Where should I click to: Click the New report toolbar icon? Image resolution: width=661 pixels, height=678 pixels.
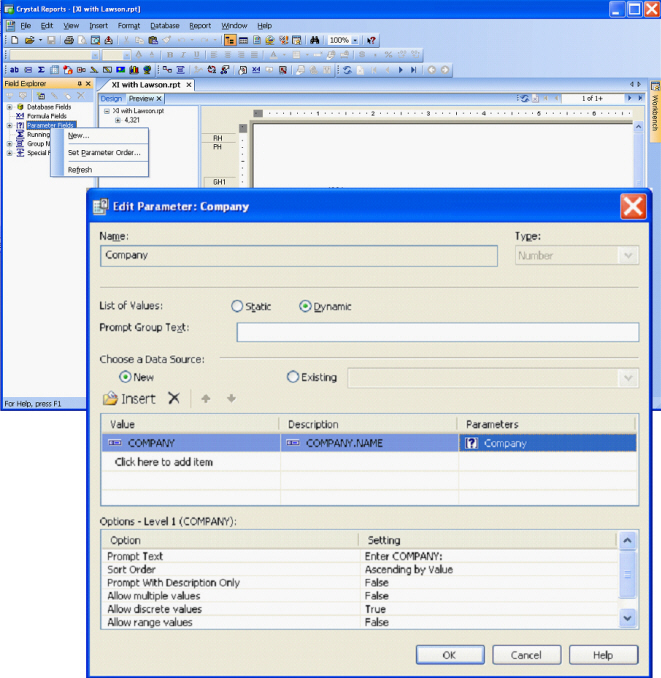pos(15,40)
